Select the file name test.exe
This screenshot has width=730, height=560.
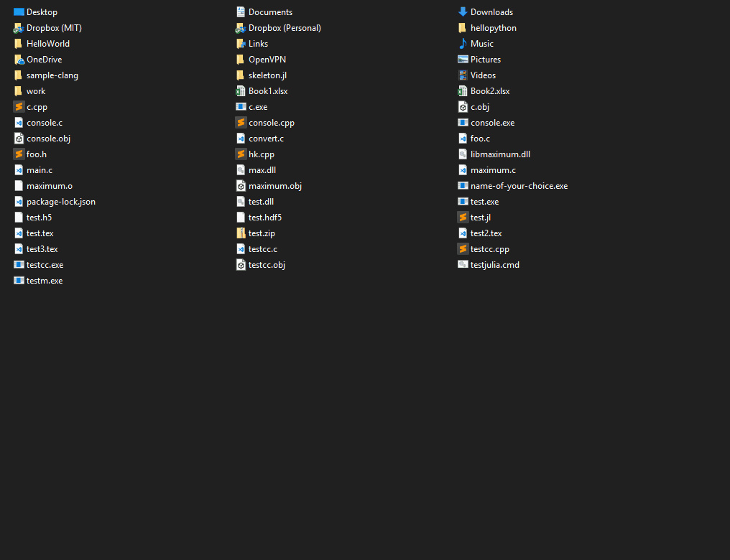click(x=485, y=202)
